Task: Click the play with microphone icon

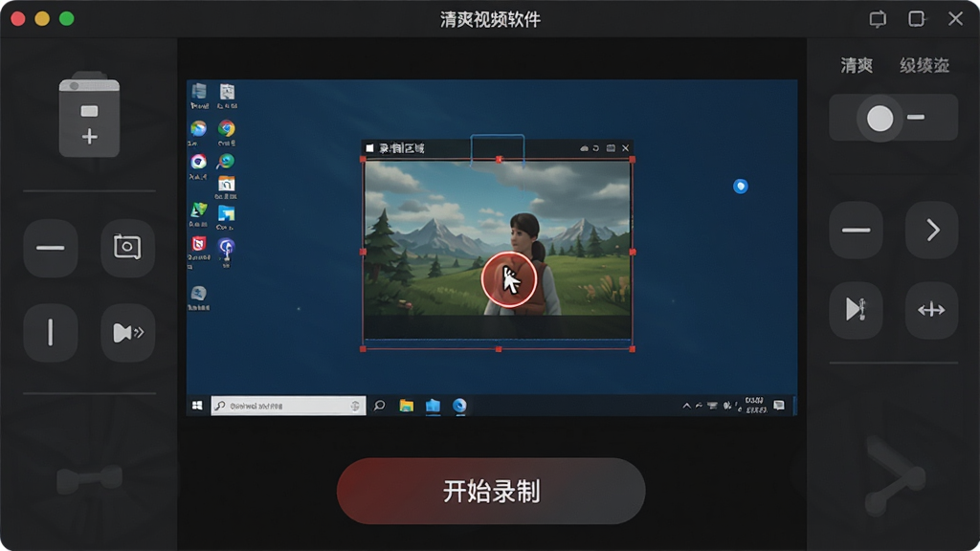Action: point(856,310)
